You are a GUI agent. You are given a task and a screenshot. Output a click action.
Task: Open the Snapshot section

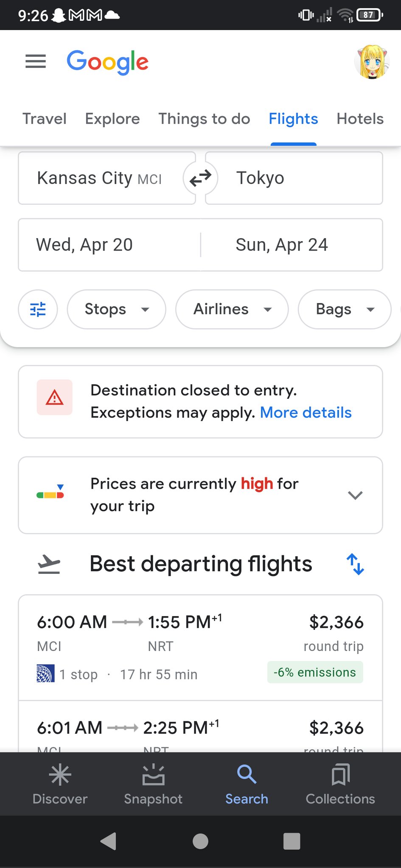[x=153, y=784]
